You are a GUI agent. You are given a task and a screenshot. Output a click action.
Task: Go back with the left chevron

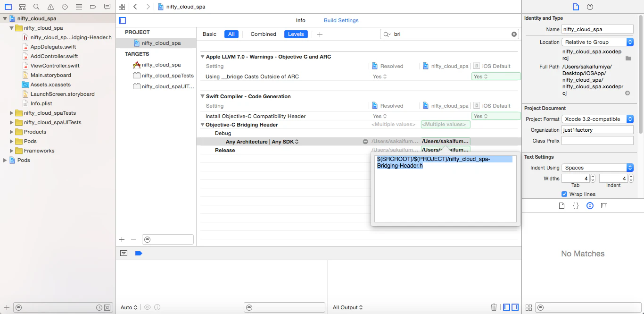(x=135, y=7)
